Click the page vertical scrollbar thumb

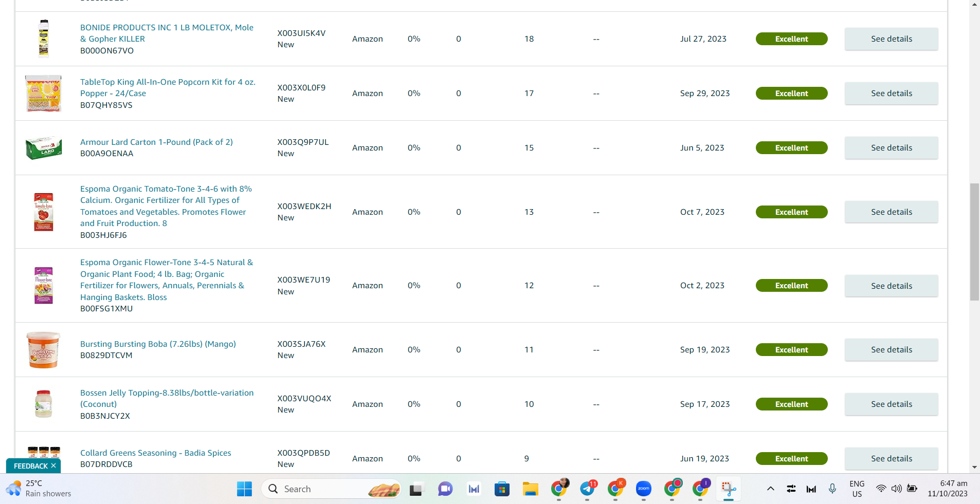click(974, 241)
